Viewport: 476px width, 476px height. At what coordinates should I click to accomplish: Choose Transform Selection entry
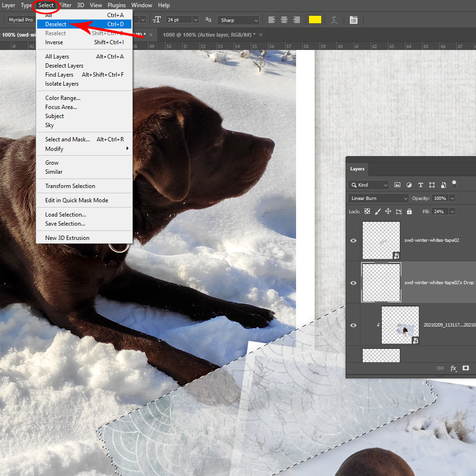coord(84,186)
